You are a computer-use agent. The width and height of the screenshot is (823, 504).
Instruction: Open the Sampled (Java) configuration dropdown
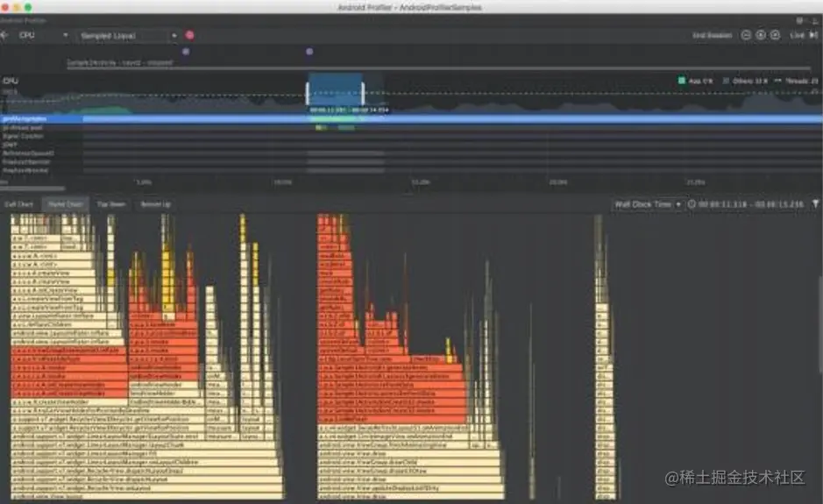[129, 36]
